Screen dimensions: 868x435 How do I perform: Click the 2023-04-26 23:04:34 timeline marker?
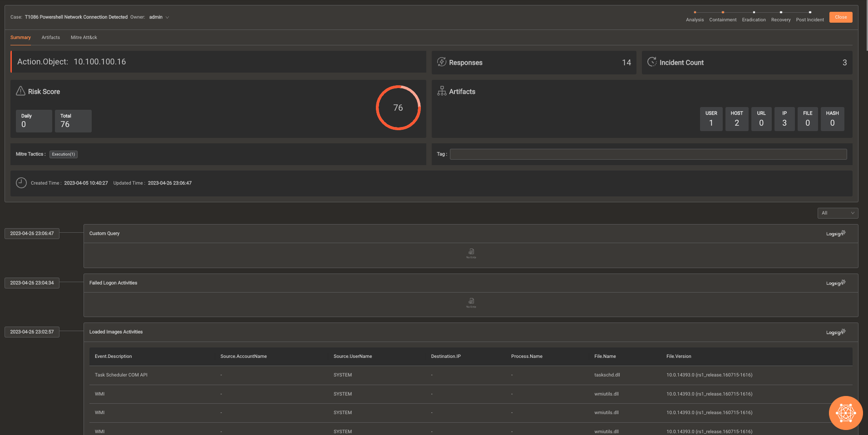[32, 283]
